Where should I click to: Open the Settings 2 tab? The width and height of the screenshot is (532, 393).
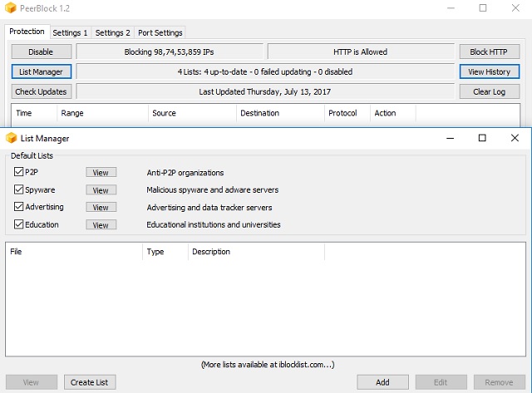(x=112, y=33)
